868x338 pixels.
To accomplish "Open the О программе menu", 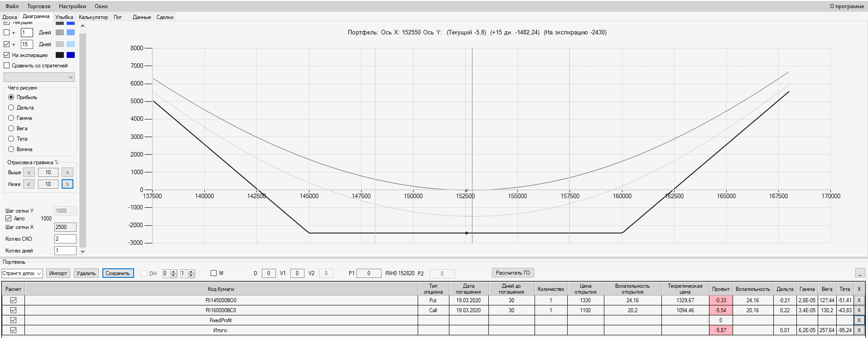I will tap(847, 6).
